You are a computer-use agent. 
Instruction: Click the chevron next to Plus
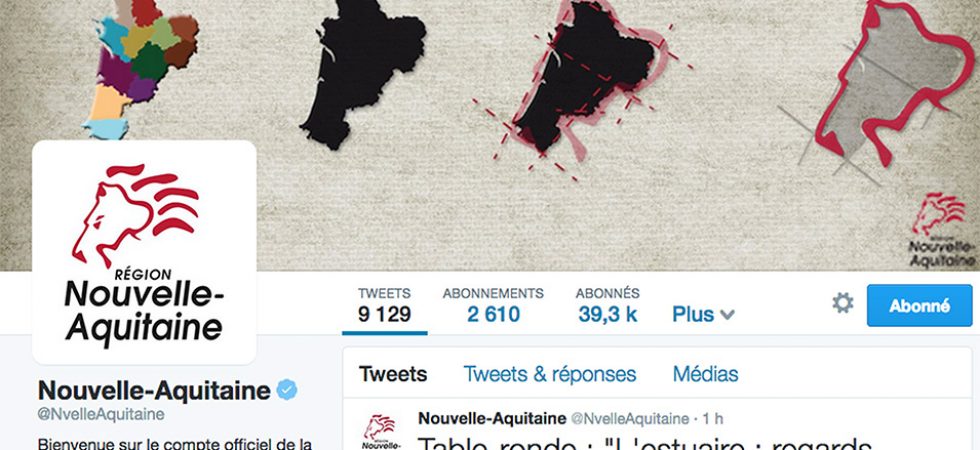click(x=727, y=314)
